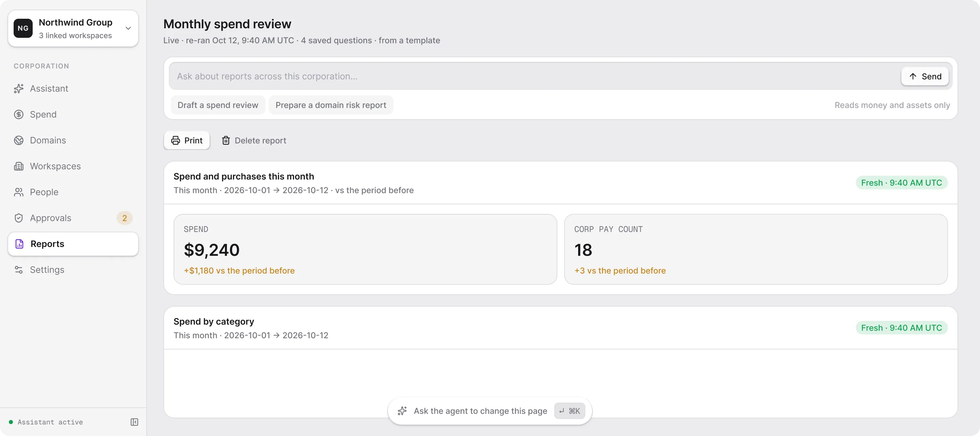Click the trash icon beside Delete report
The image size is (980, 436).
(x=226, y=141)
